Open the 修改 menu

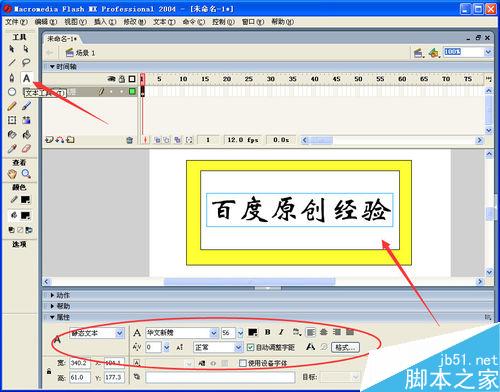(134, 22)
